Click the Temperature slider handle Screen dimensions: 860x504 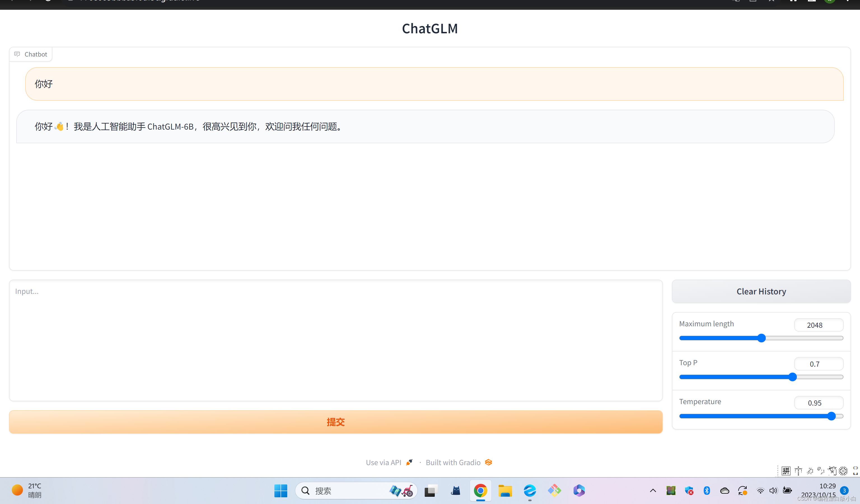[x=831, y=416]
